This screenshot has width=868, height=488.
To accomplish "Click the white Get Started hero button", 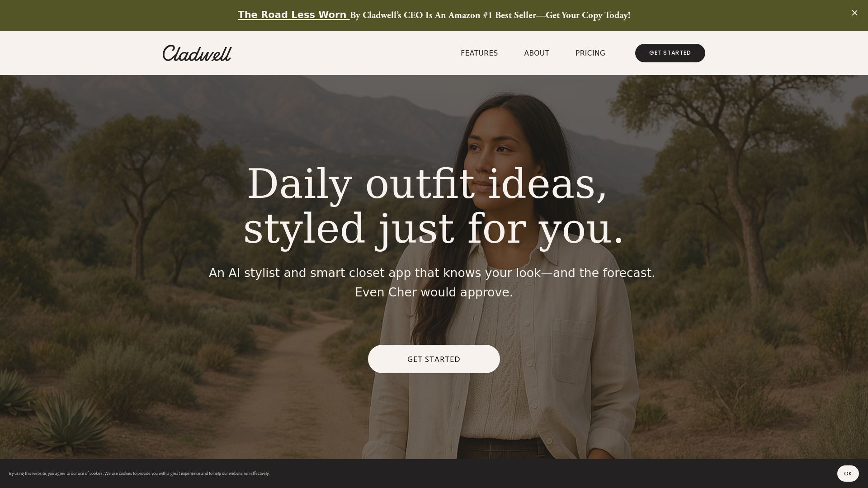I will pyautogui.click(x=434, y=359).
